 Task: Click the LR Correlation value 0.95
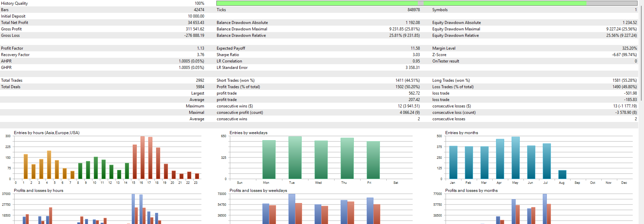click(416, 61)
